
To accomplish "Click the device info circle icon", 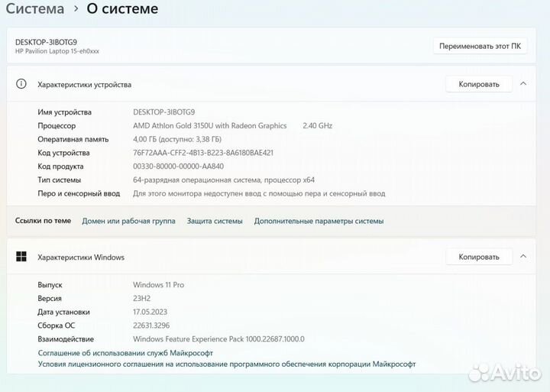I will pos(21,84).
